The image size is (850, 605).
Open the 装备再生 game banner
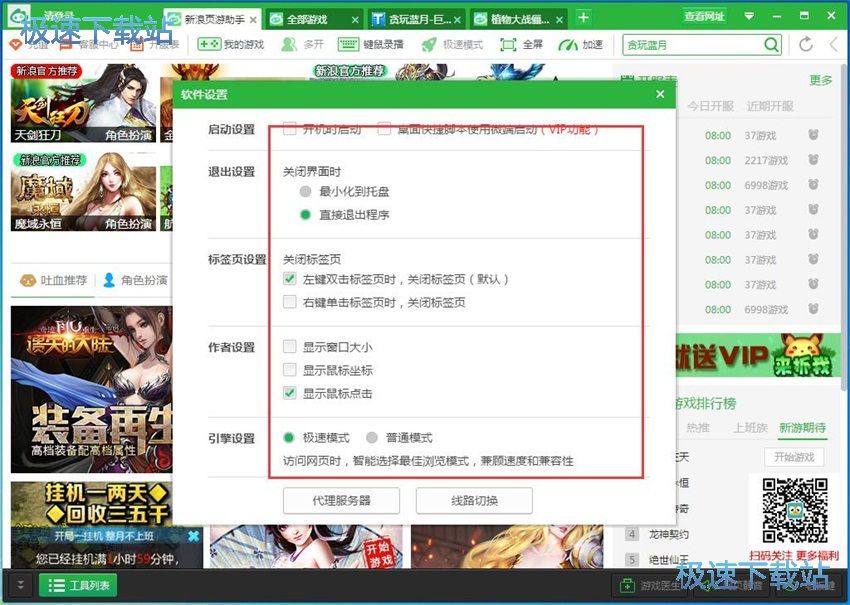click(92, 389)
